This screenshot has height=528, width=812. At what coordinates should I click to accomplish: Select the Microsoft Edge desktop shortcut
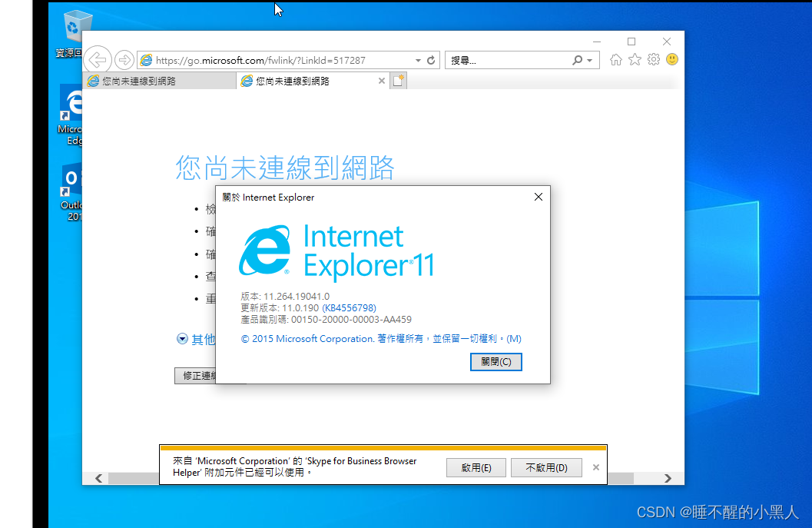click(70, 115)
